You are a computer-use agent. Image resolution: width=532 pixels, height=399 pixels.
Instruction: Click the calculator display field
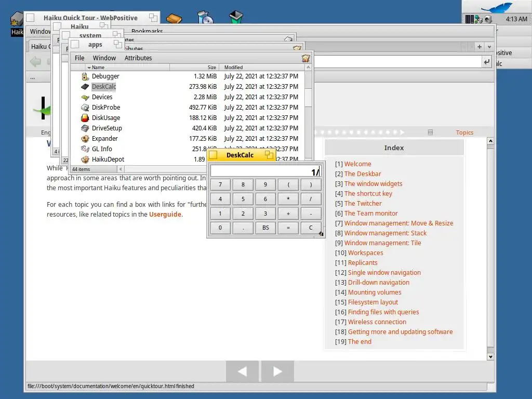point(265,171)
